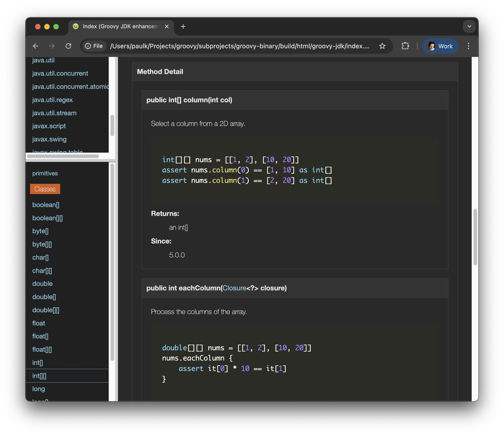Click the address bar URL
504x435 pixels.
coord(240,46)
